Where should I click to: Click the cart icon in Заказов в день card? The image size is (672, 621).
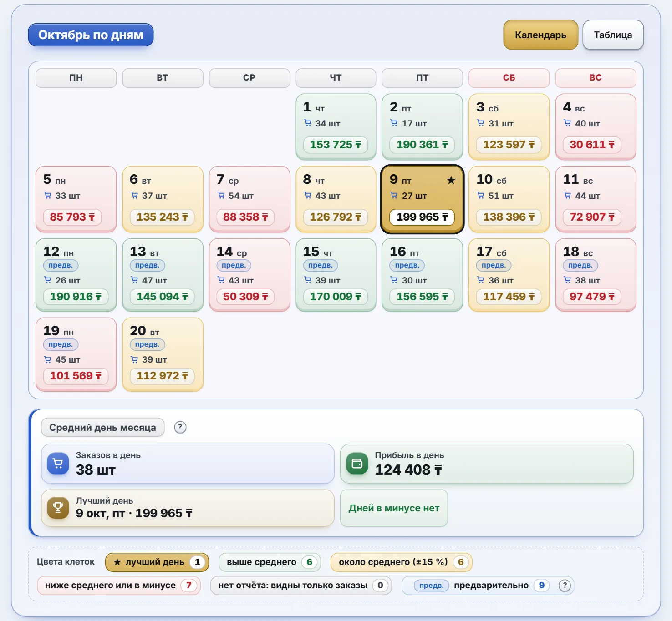[x=58, y=464]
